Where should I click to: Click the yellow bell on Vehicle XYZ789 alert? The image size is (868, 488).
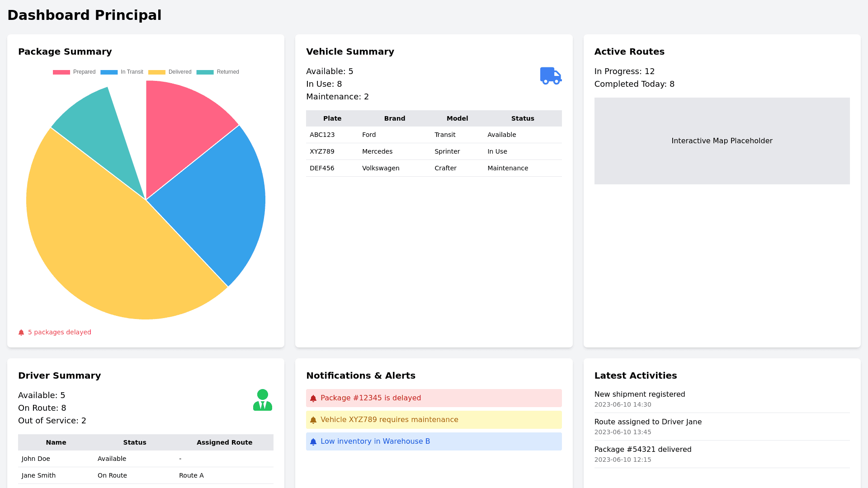click(313, 420)
